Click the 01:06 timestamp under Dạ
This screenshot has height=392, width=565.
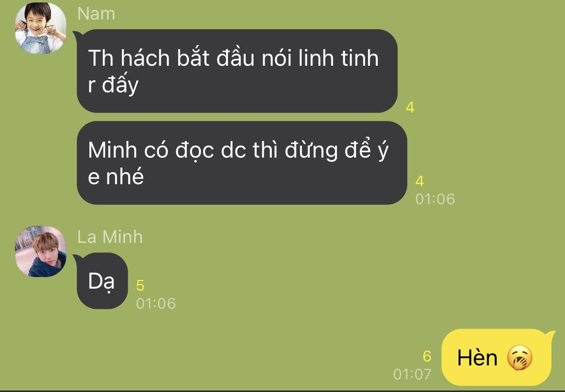tap(156, 304)
